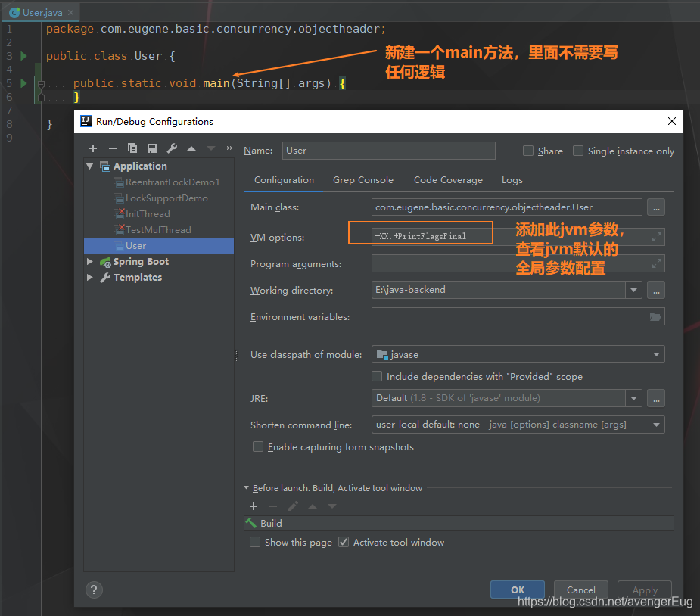
Task: Click the Cancel button
Action: pyautogui.click(x=580, y=590)
